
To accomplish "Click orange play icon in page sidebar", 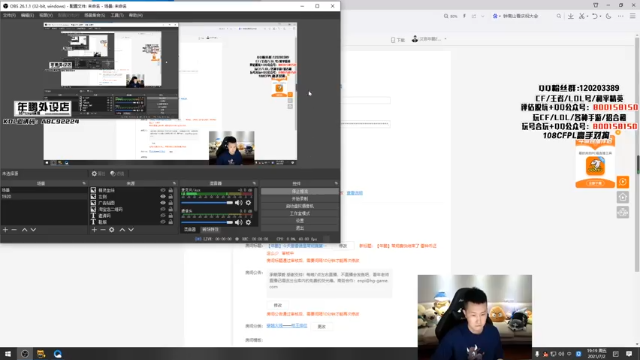I will [x=623, y=182].
